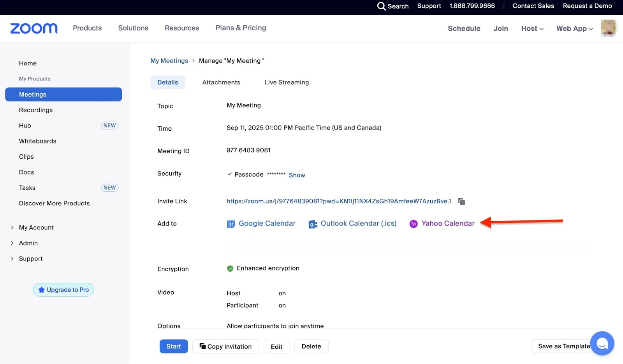
Task: Add meeting to Outlook Calendar (.ics)
Action: [359, 224]
